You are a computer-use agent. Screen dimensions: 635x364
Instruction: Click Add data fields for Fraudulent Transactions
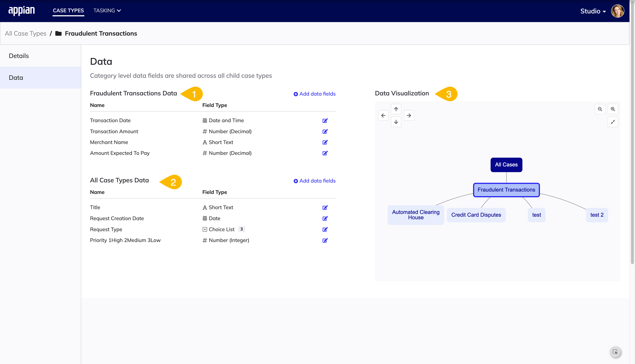pos(314,94)
